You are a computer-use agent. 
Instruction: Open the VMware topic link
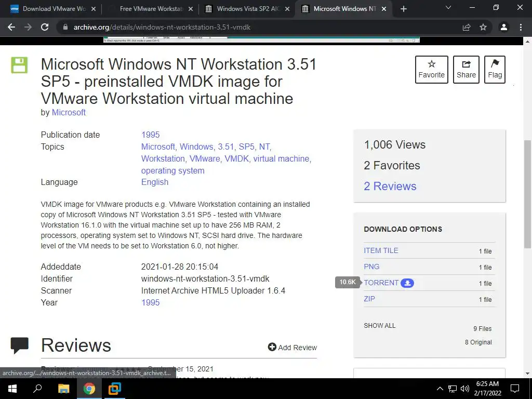205,158
